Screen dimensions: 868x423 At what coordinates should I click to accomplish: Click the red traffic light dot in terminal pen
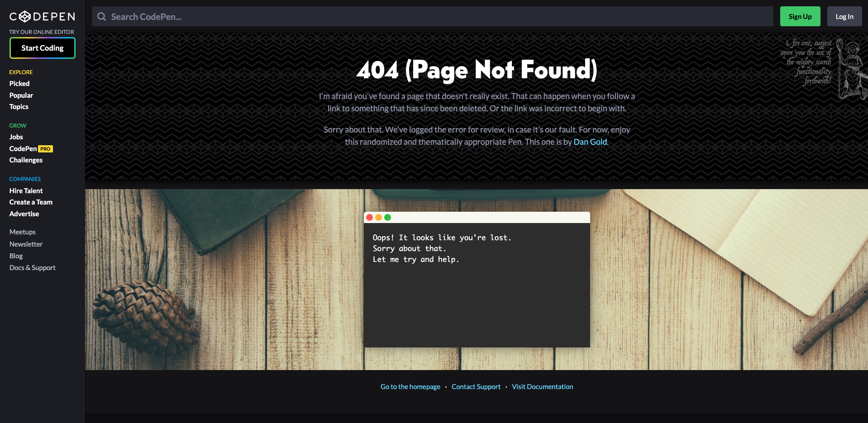pyautogui.click(x=370, y=218)
